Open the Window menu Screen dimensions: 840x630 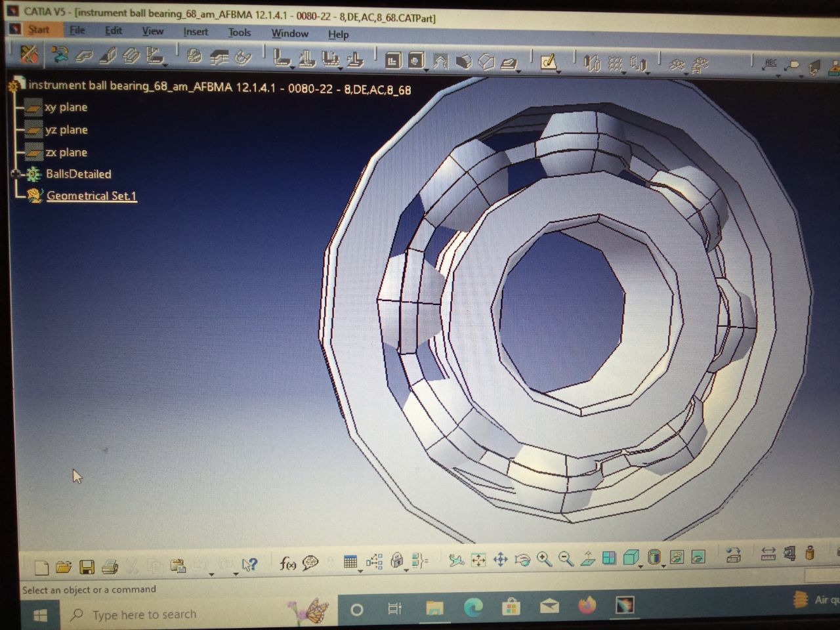[x=289, y=33]
